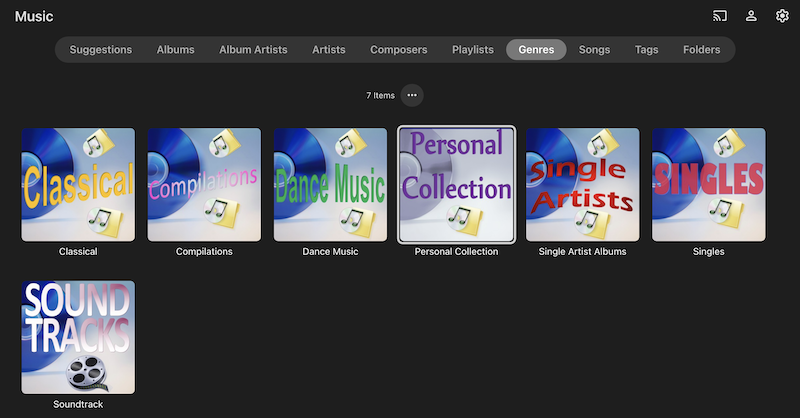Click the Singles title link
The height and width of the screenshot is (418, 800).
tap(709, 252)
